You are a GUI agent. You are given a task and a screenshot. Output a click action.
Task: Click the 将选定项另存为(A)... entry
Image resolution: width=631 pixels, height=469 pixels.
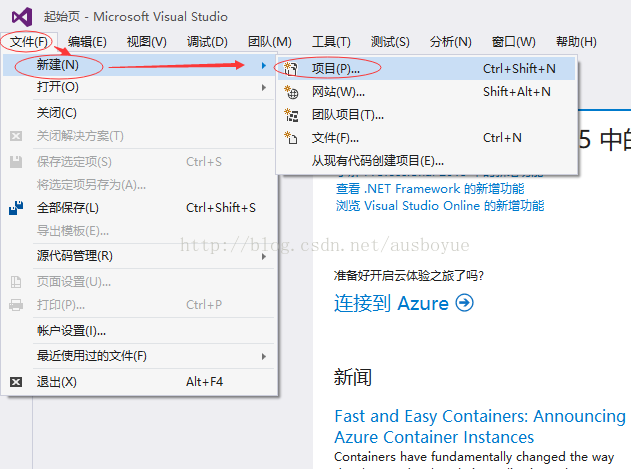[139, 185]
